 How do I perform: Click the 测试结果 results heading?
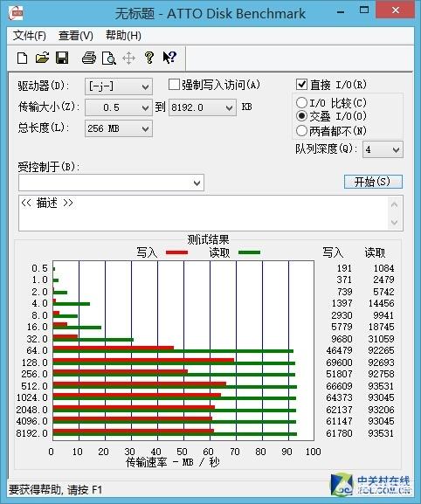208,239
